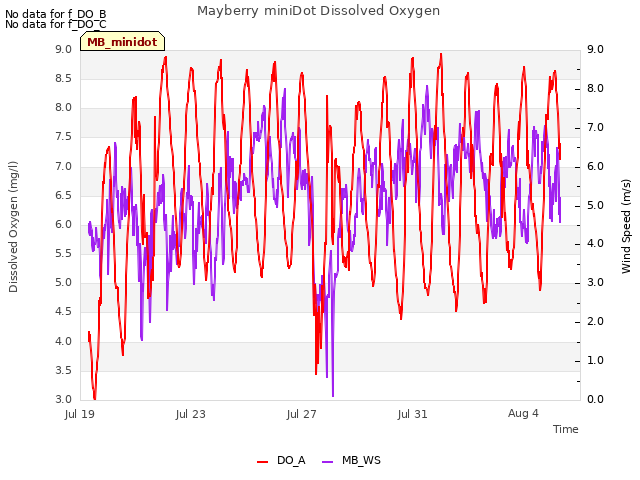This screenshot has width=640, height=480.
Task: Click the Jul 19 x-axis tick label
Action: point(80,414)
